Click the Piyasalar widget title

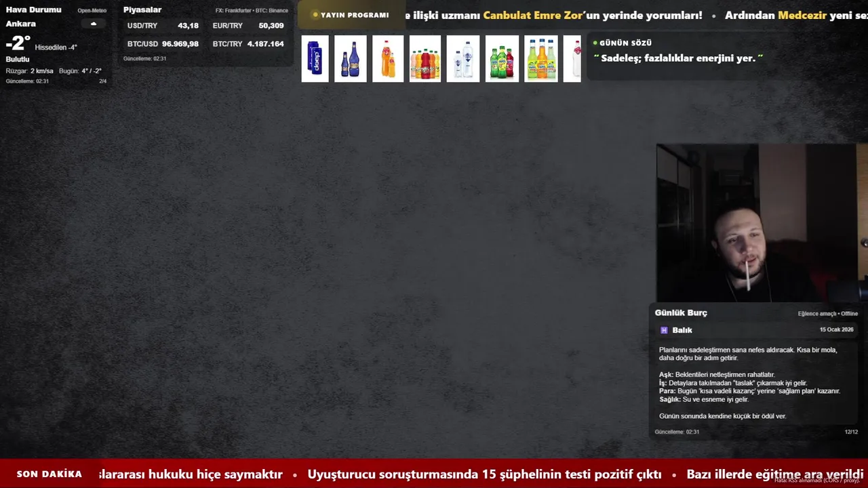coord(142,9)
